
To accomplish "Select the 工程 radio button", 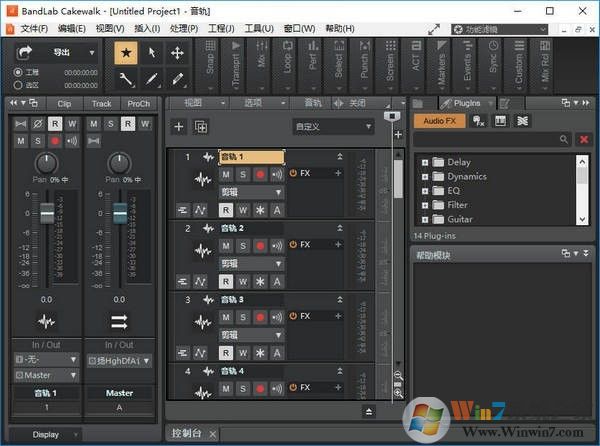I will pos(19,73).
